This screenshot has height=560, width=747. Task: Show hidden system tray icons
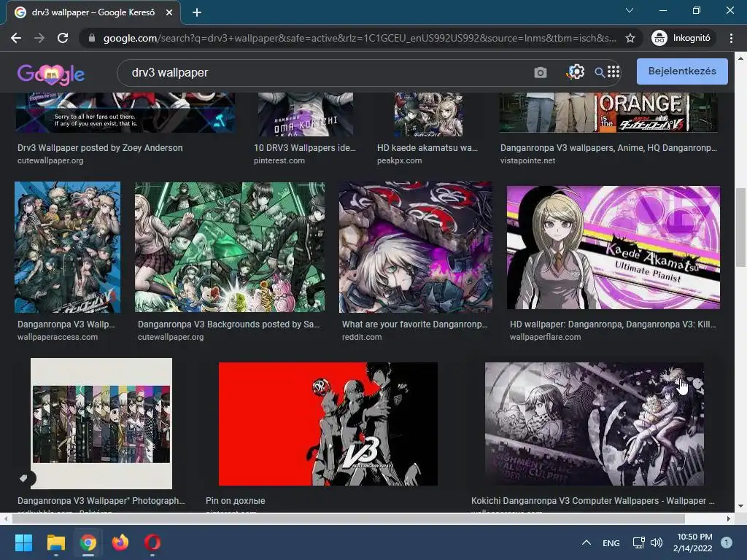(x=587, y=542)
